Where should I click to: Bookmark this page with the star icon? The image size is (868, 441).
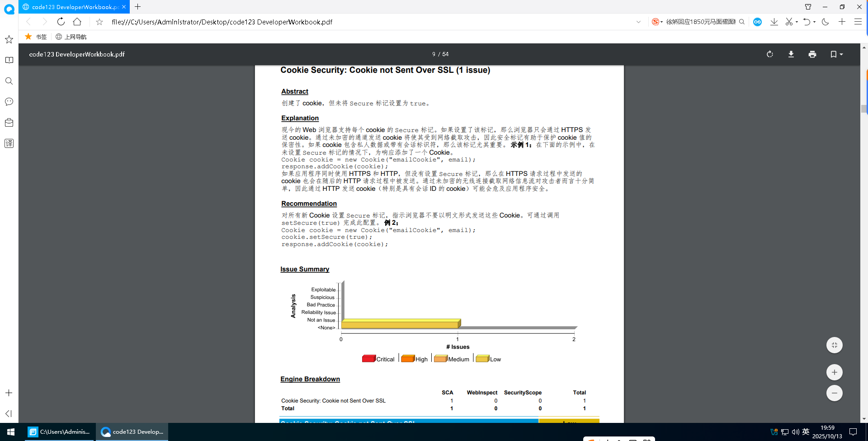[x=99, y=22]
